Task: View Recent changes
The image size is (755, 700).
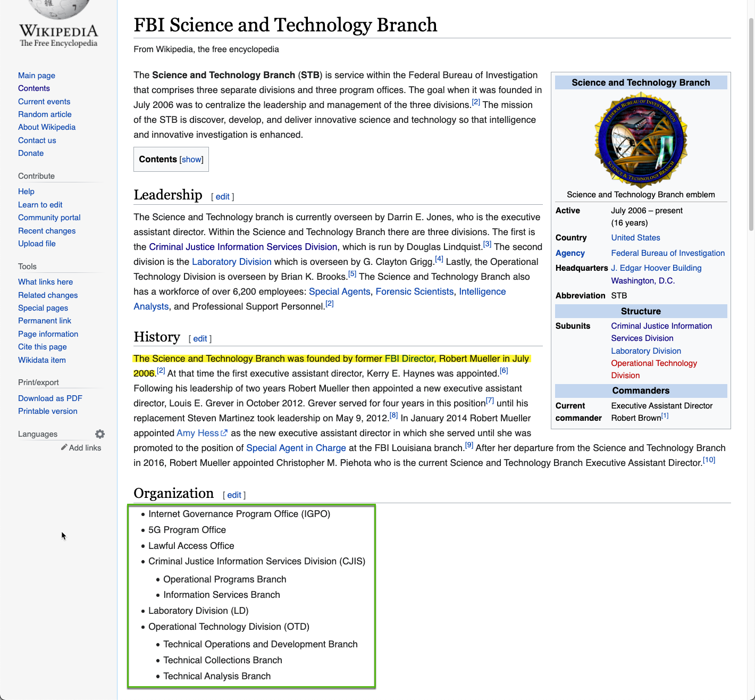Action: pyautogui.click(x=47, y=231)
